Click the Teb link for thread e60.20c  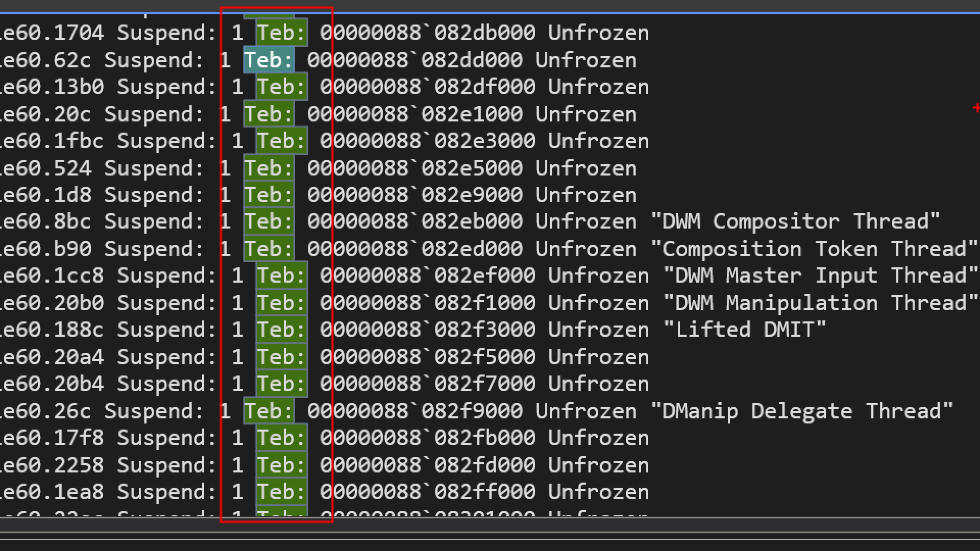(x=268, y=115)
